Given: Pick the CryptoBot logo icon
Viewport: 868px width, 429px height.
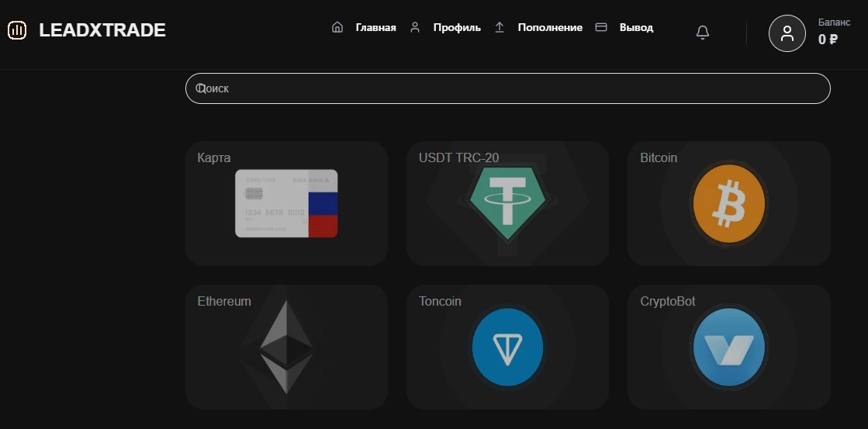Looking at the screenshot, I should pyautogui.click(x=728, y=348).
